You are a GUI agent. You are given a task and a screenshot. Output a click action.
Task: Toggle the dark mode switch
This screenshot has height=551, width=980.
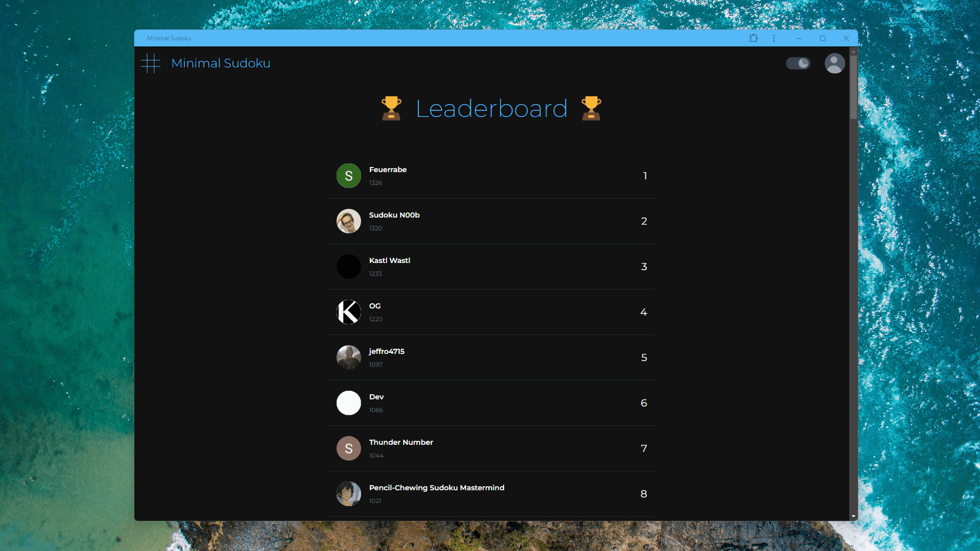pos(798,63)
